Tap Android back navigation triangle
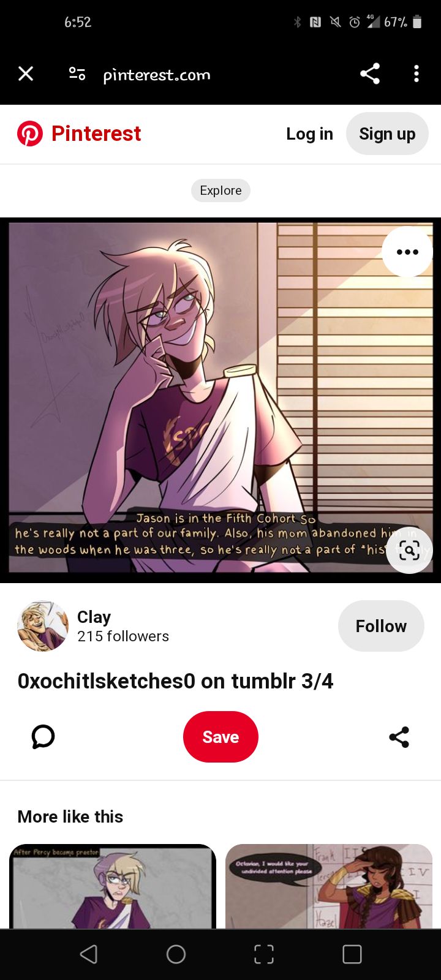The image size is (441, 980). click(x=89, y=954)
